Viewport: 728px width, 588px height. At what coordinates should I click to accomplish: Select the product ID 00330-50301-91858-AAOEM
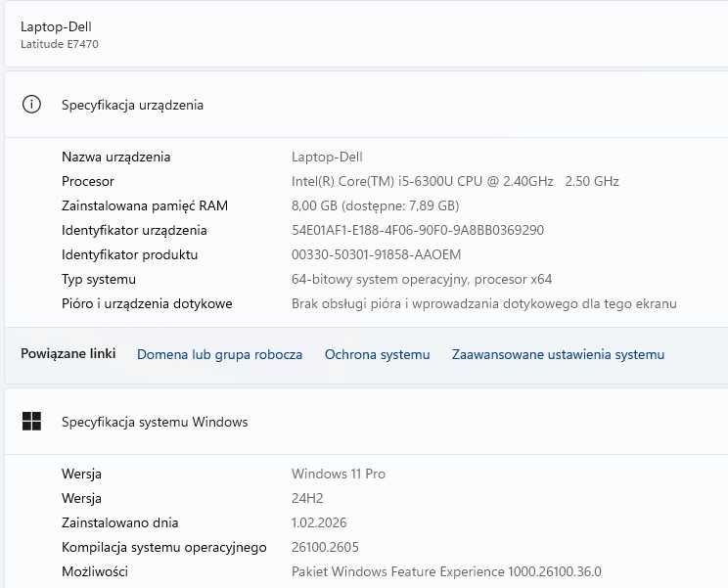pos(376,254)
